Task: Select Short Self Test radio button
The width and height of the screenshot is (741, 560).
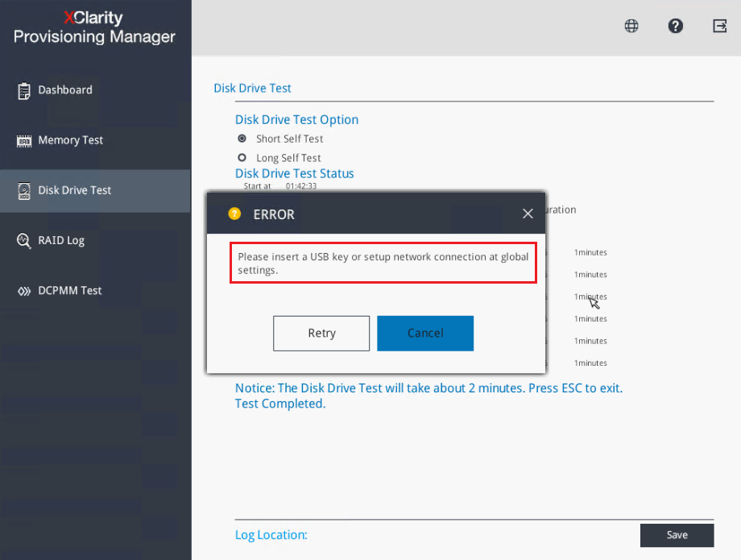Action: [242, 139]
